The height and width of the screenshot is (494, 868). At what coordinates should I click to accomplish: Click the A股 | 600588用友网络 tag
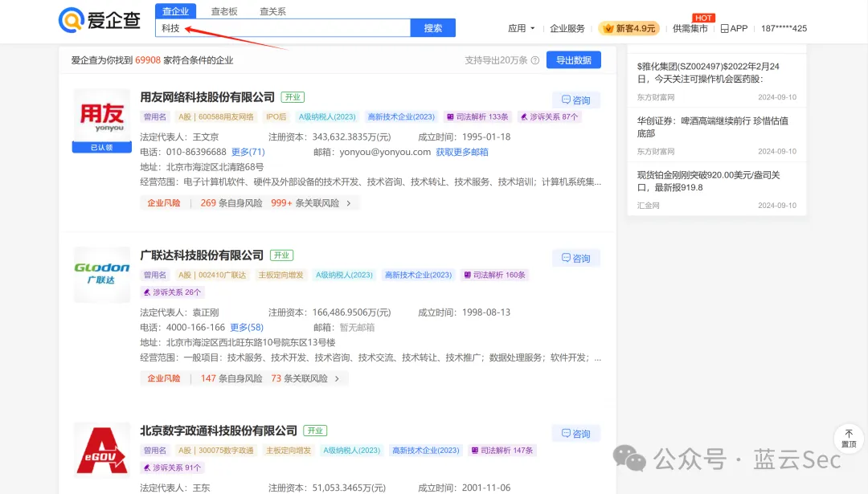[216, 116]
